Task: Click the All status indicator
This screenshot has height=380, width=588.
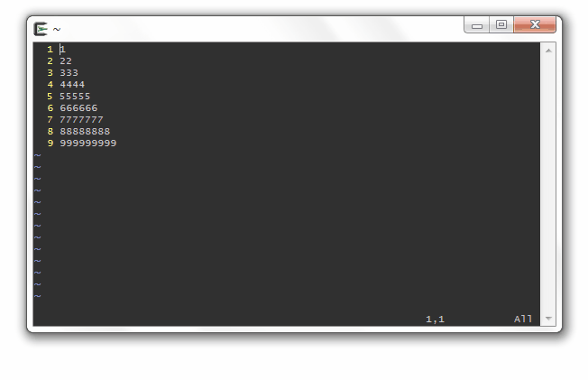Action: tap(523, 319)
